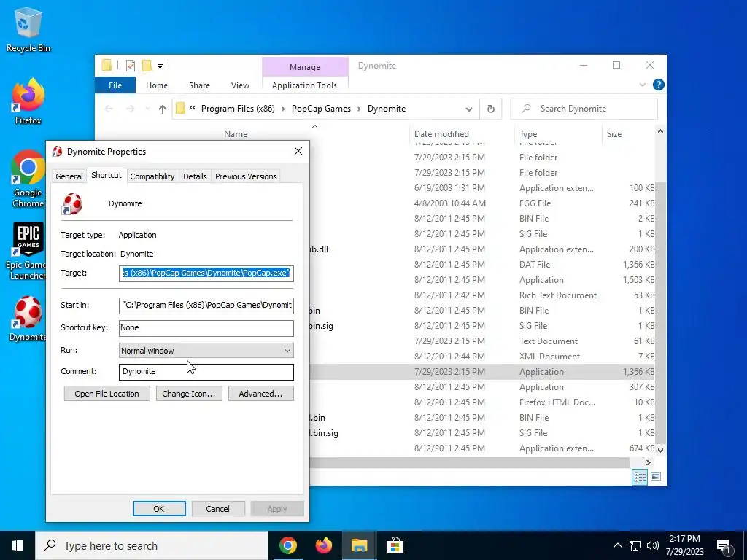
Task: Open the notification center icon
Action: [724, 546]
